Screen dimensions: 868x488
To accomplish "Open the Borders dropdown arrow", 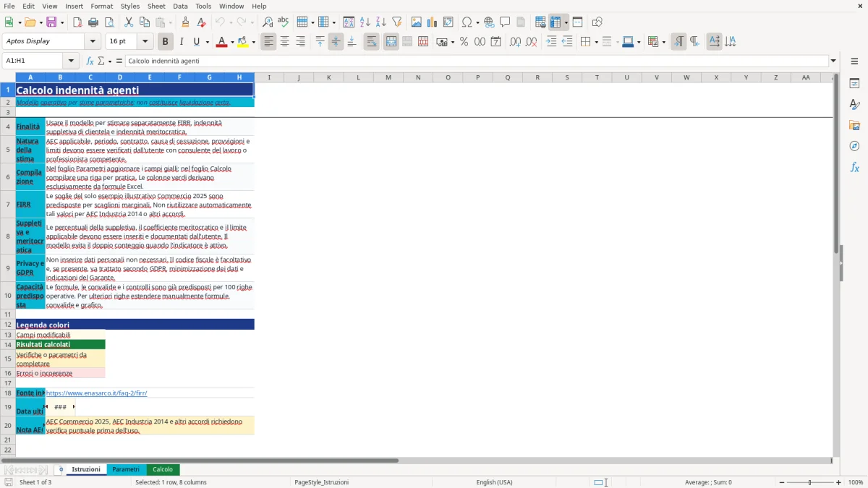I will (596, 42).
